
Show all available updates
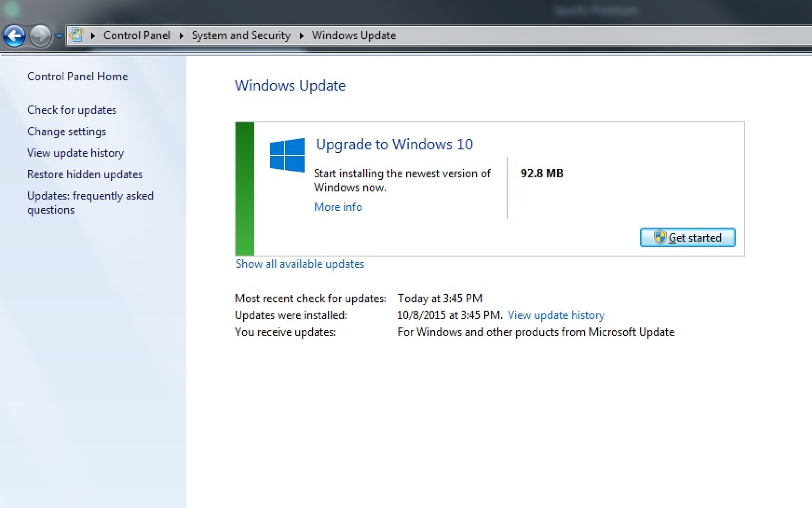[x=300, y=264]
